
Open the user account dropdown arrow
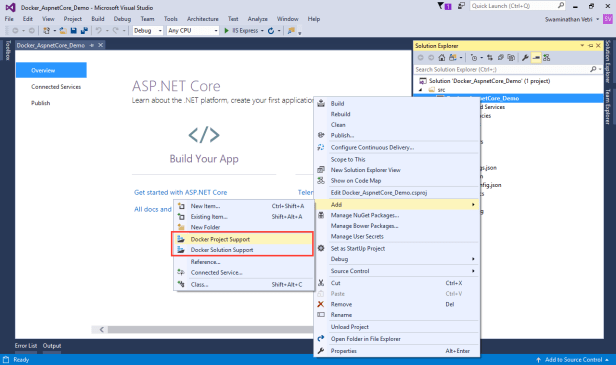click(598, 19)
